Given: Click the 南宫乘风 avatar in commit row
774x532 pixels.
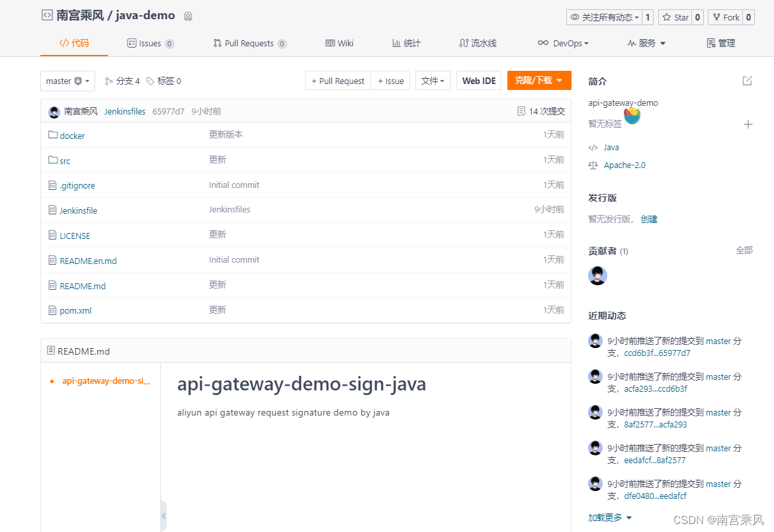Looking at the screenshot, I should [54, 112].
